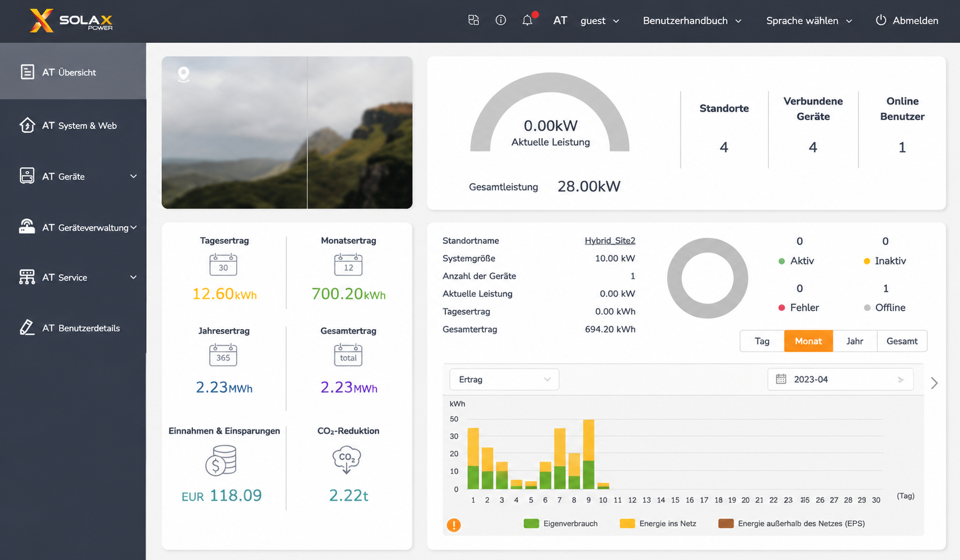Toggle Energie außerhalb des Netzes legend
960x560 pixels.
tap(792, 524)
